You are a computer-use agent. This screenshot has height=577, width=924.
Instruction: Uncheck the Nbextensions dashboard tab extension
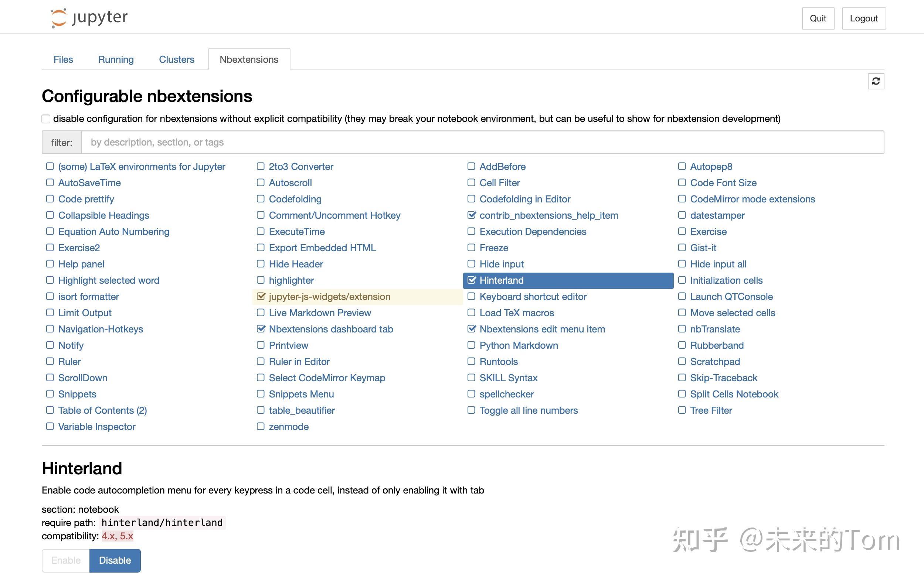[261, 329]
